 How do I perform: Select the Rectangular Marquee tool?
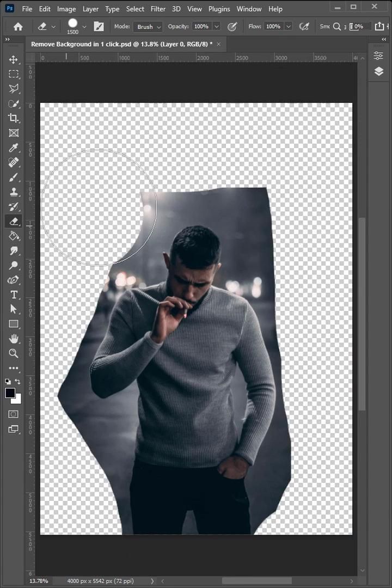[14, 74]
